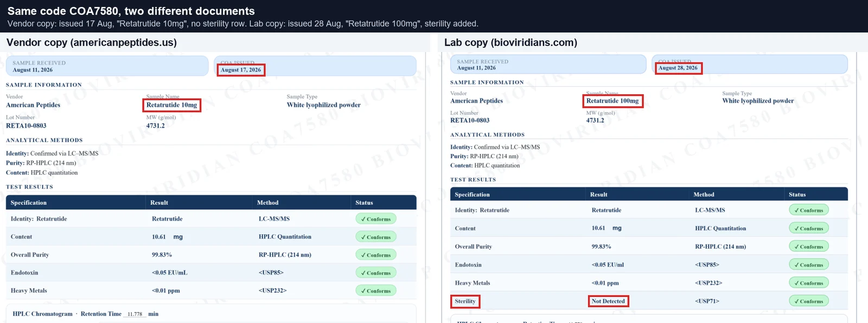Screen dimensions: 868x323
Task: Click 'American Peptides' vendor value in Lab copy
Action: click(476, 101)
